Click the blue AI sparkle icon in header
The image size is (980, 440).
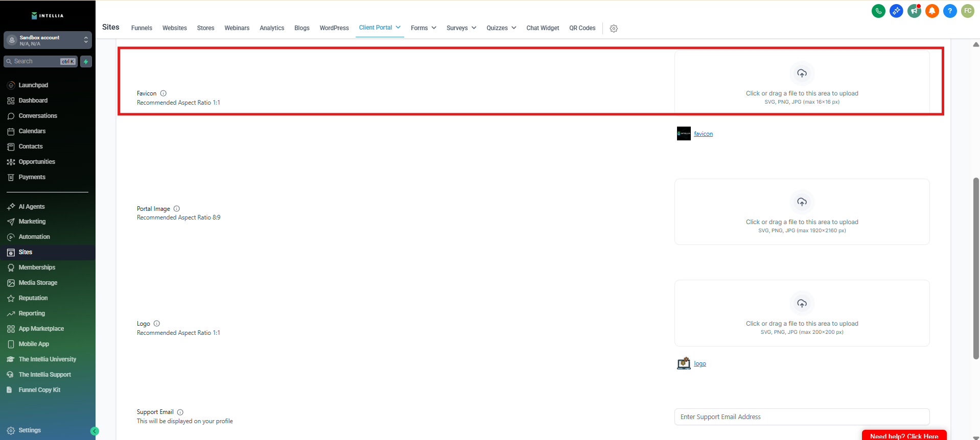896,11
